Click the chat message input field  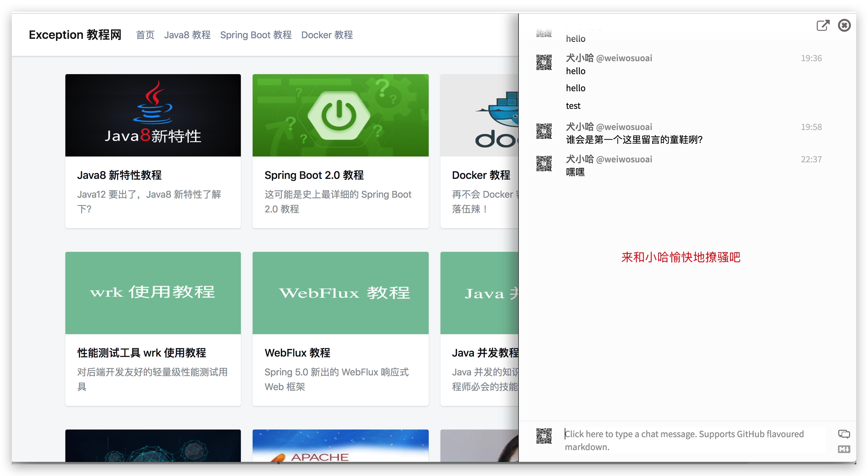(x=694, y=440)
